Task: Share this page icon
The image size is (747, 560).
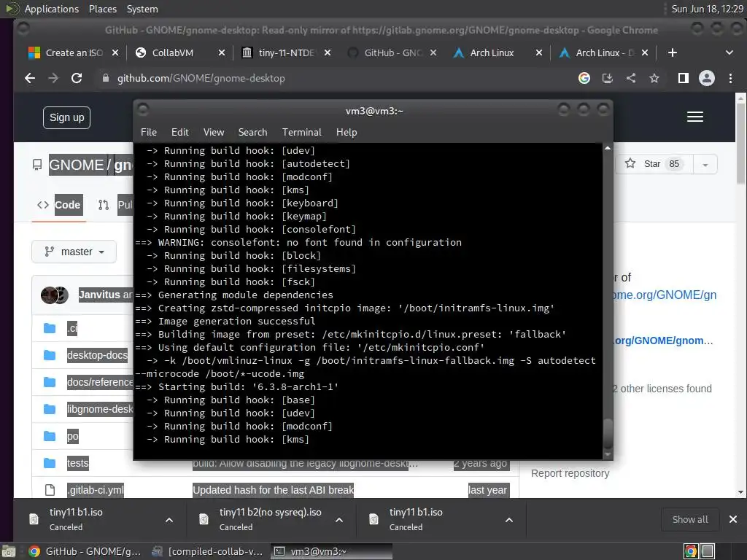Action: [631, 78]
